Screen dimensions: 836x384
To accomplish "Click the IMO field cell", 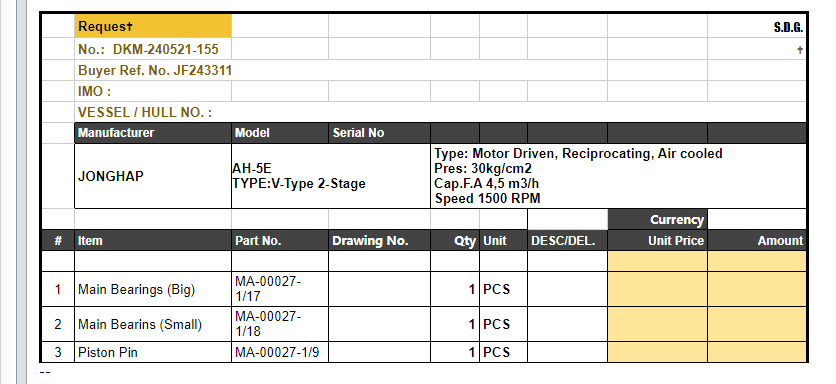I will pyautogui.click(x=153, y=91).
